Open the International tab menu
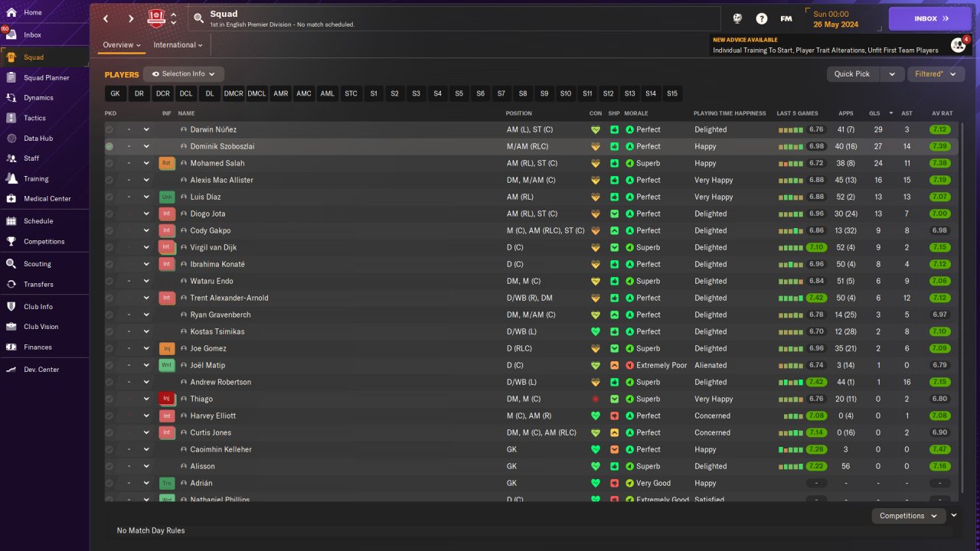The width and height of the screenshot is (980, 551). pyautogui.click(x=178, y=45)
